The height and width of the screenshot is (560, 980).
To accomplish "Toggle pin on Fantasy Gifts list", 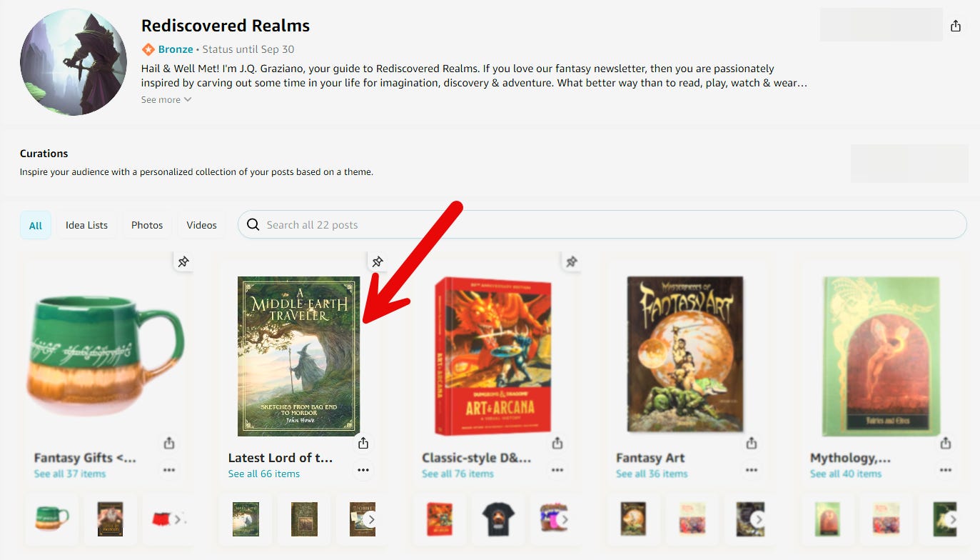I will [x=183, y=262].
